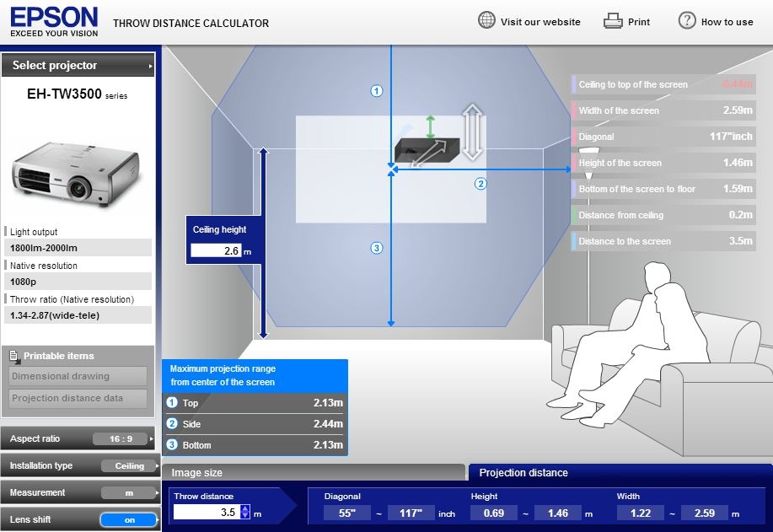Click the Distance from ceiling 0.2m row

click(x=663, y=215)
